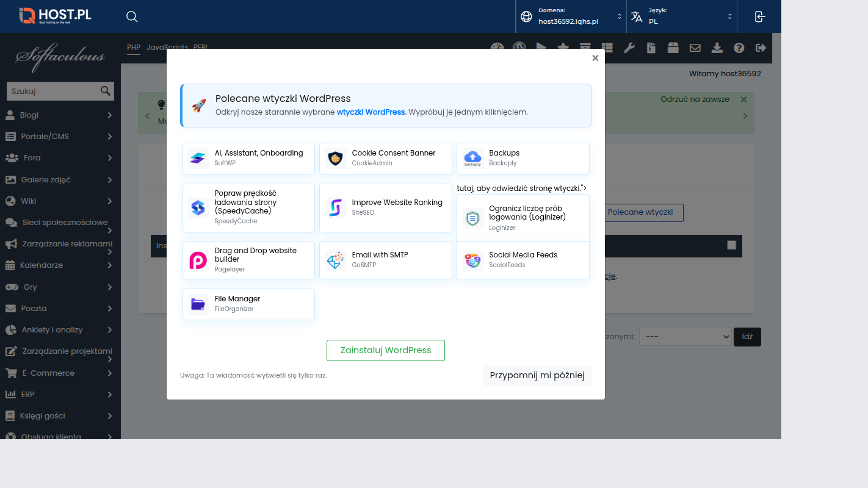This screenshot has height=488, width=868.
Task: Expand the Wiki category chevron
Action: [110, 201]
